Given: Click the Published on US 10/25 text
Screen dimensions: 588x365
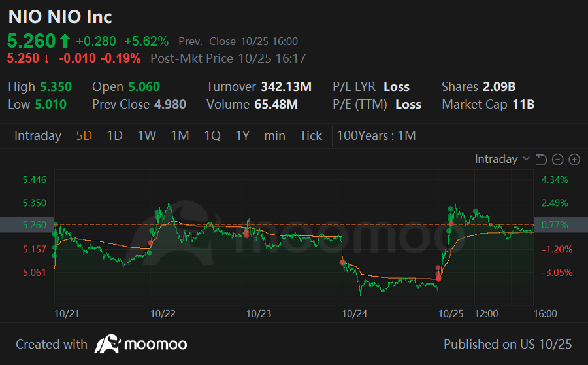Looking at the screenshot, I should [508, 344].
